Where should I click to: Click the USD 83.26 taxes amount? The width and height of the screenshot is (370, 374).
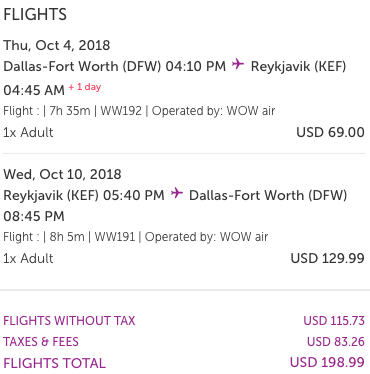pos(336,342)
